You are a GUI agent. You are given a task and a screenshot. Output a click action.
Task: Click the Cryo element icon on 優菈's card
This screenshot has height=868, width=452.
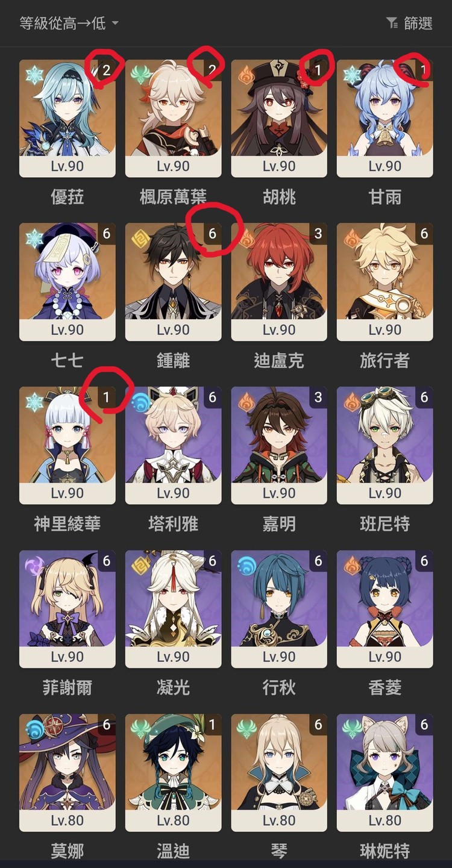pos(34,75)
